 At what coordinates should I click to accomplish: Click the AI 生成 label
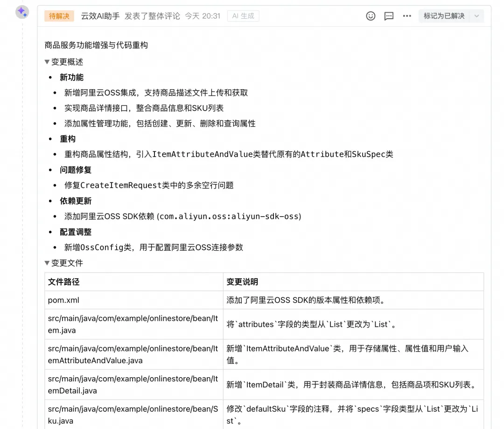point(243,16)
